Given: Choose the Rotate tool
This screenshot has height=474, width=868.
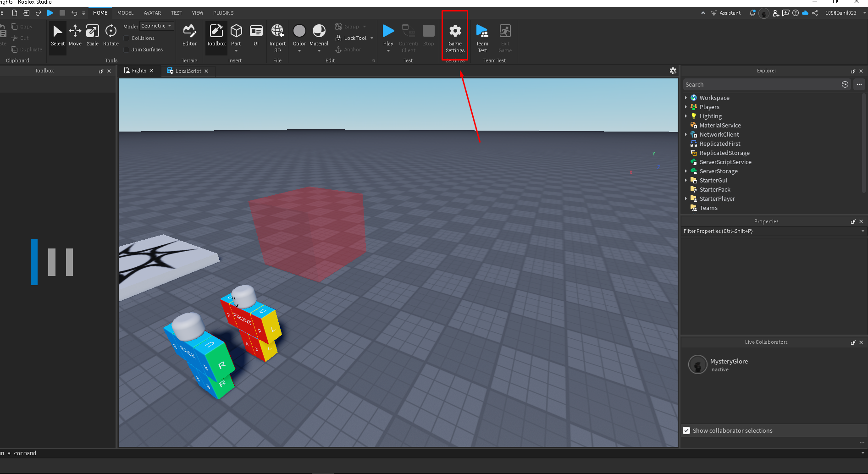Looking at the screenshot, I should tap(111, 35).
